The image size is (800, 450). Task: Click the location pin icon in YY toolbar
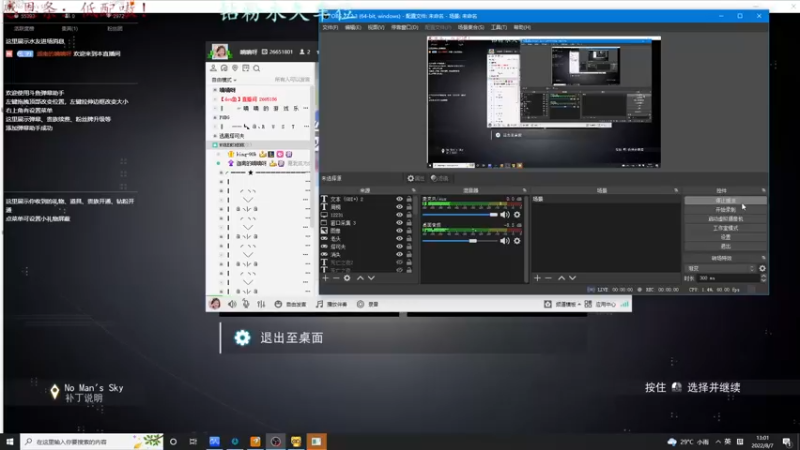click(x=235, y=68)
